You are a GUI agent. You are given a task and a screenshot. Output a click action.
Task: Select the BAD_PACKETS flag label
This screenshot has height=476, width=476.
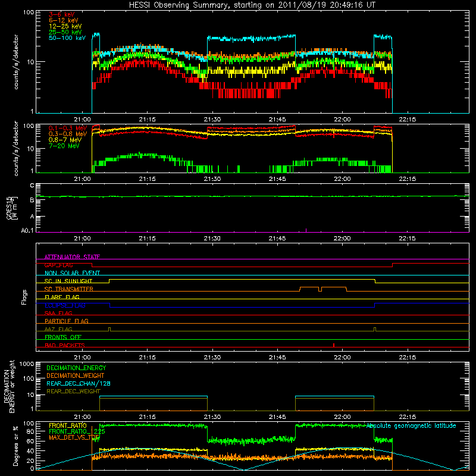pyautogui.click(x=65, y=345)
